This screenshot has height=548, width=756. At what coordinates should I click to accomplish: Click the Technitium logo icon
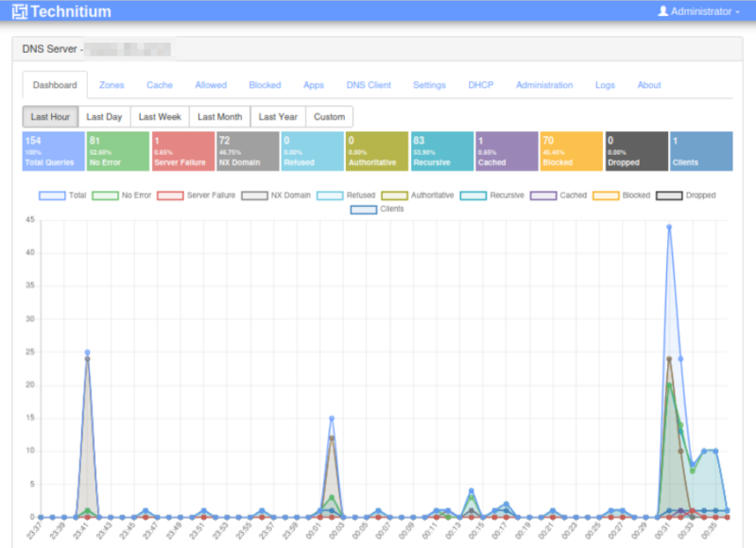[18, 11]
